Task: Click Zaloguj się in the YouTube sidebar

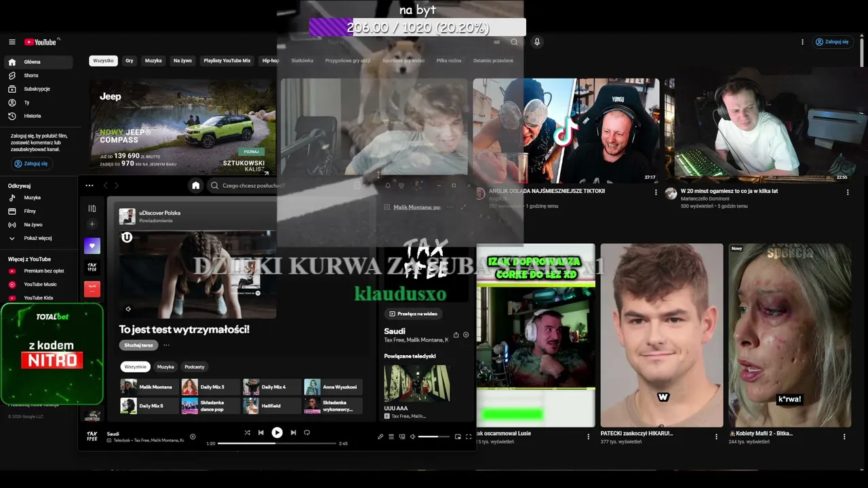Action: click(31, 163)
